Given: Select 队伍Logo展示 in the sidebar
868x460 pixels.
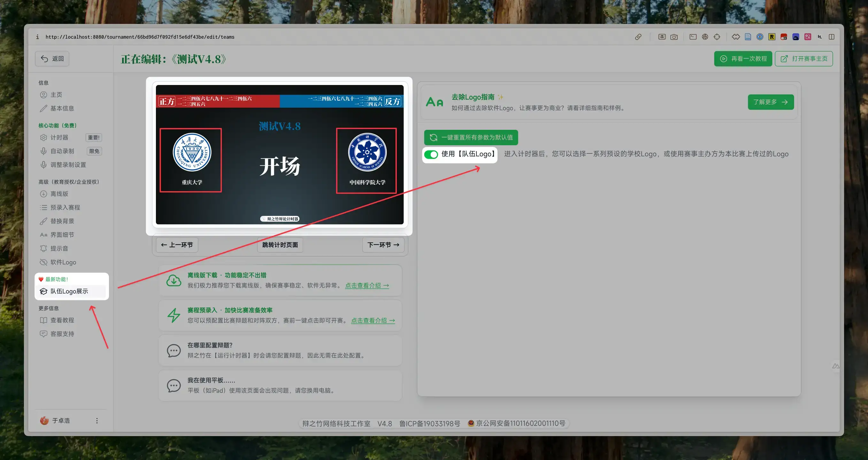Looking at the screenshot, I should (x=71, y=291).
